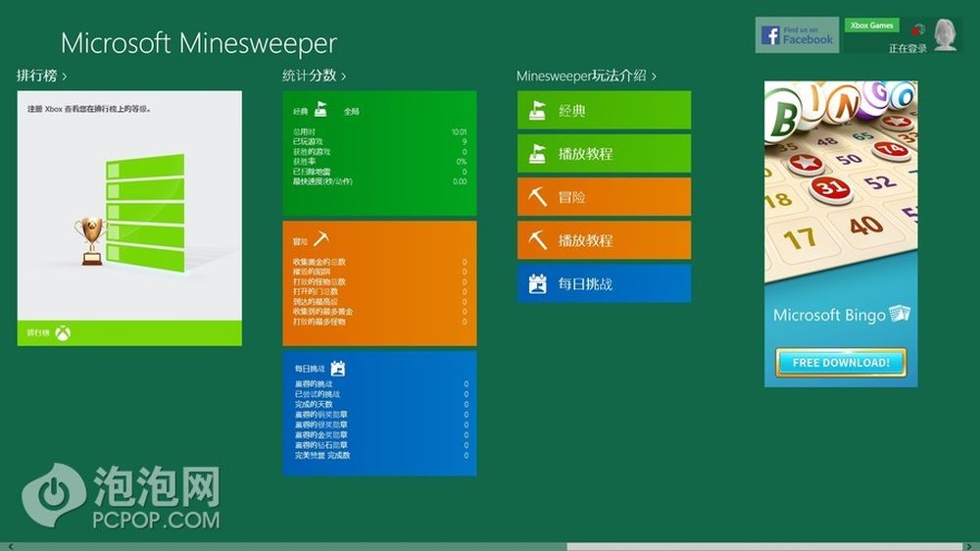Viewport: 980px width, 551px height.
Task: Select the 全局 tab in classic statistics
Action: [351, 112]
